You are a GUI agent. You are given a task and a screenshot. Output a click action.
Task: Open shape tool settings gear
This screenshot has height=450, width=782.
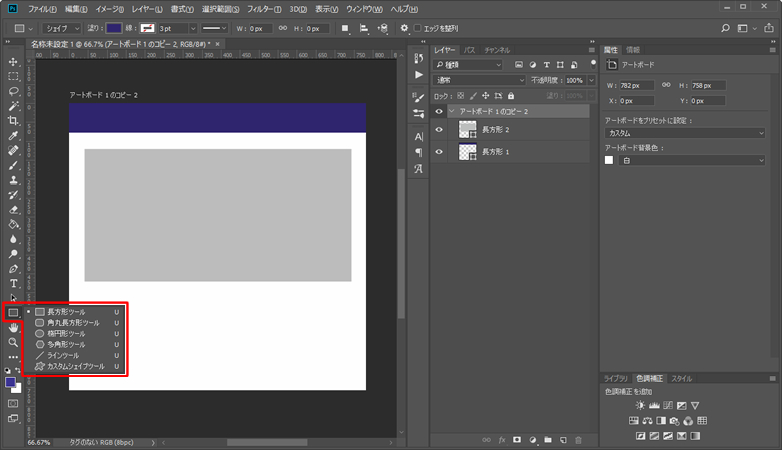coord(404,28)
